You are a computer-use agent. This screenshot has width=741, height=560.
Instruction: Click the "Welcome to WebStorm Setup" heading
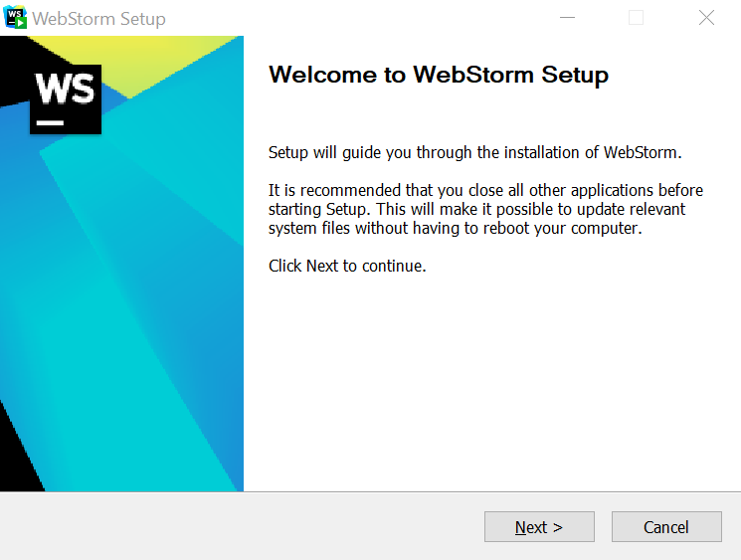pyautogui.click(x=439, y=76)
